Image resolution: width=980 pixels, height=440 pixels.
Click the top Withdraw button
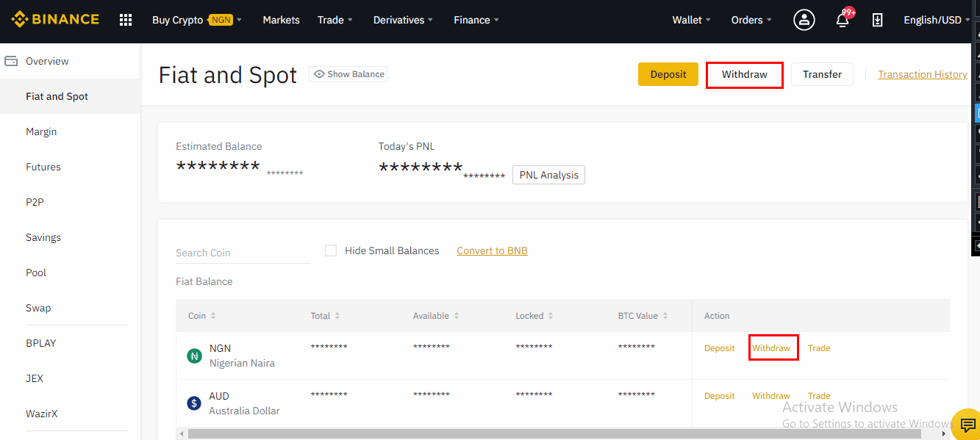tap(744, 74)
